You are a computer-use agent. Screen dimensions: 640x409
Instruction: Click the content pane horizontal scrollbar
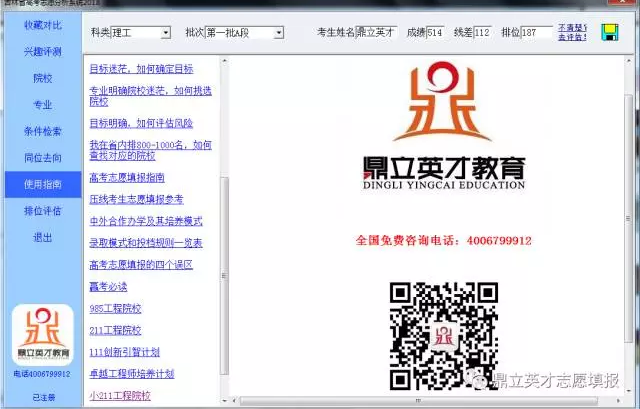pyautogui.click(x=419, y=401)
